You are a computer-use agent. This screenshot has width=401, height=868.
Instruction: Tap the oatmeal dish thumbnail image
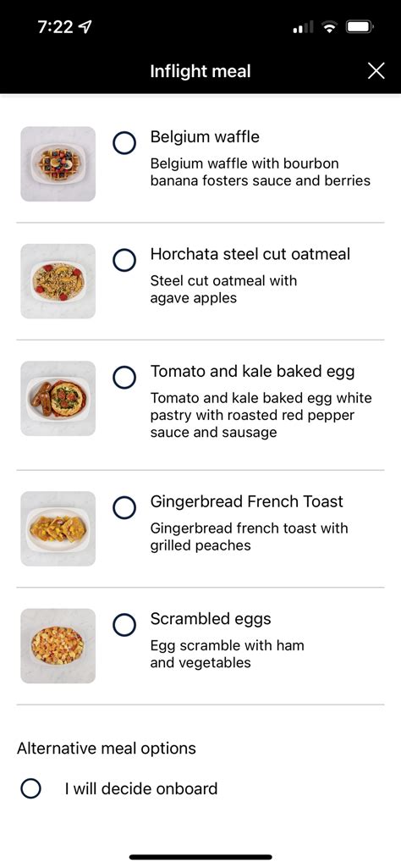58,281
